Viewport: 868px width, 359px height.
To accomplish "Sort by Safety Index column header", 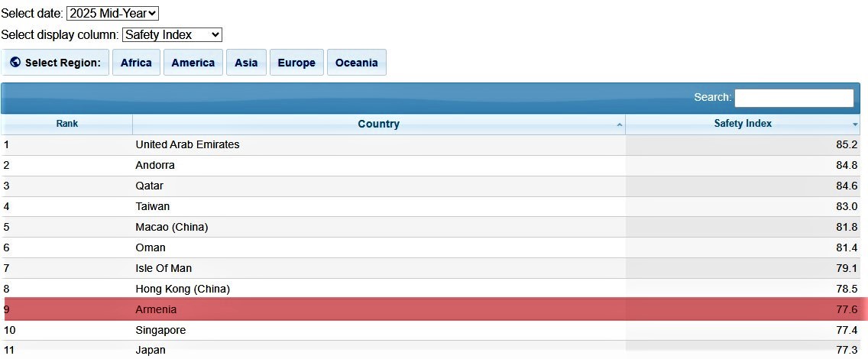I will [743, 124].
